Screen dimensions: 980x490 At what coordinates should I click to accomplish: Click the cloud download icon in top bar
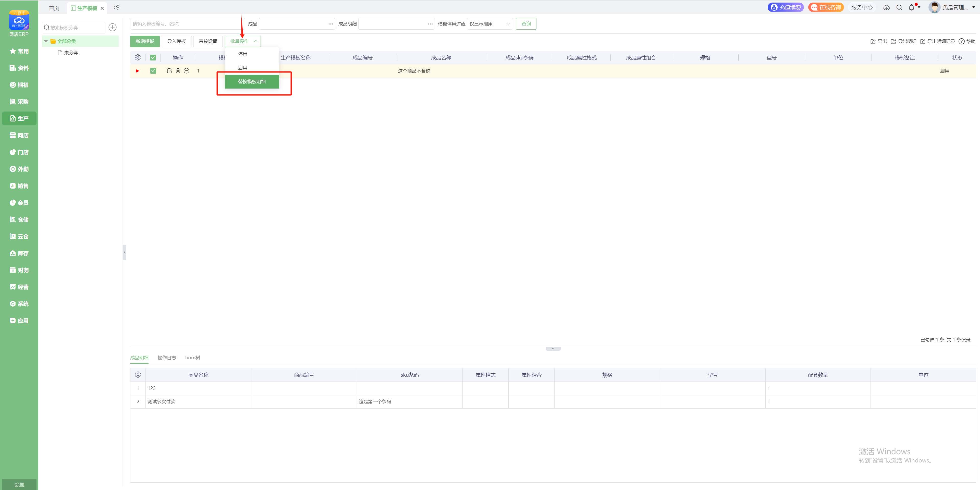[x=886, y=8]
